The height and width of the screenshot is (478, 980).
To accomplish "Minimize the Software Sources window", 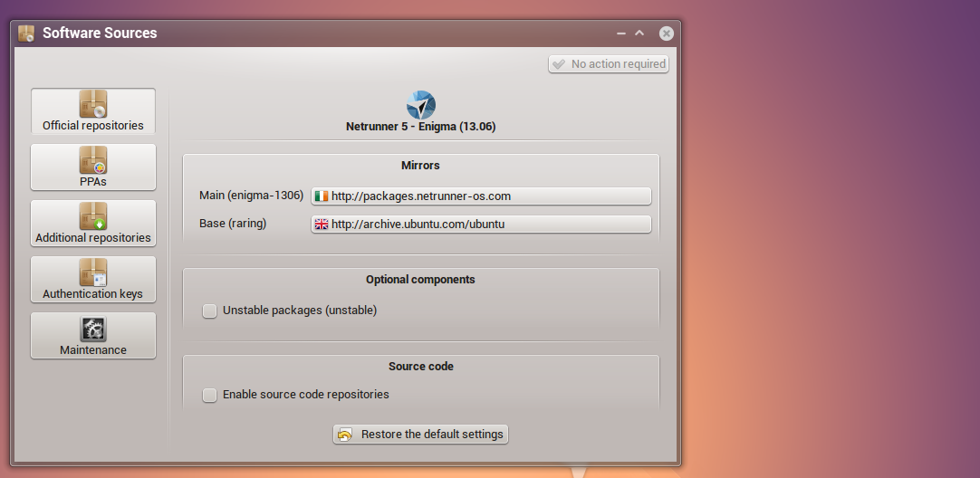I will pyautogui.click(x=620, y=33).
